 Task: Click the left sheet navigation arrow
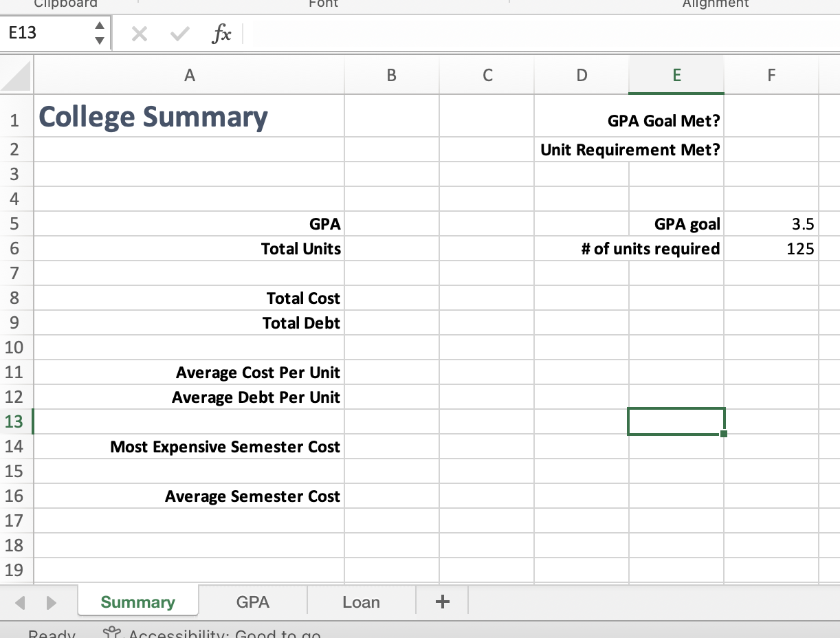pyautogui.click(x=18, y=601)
